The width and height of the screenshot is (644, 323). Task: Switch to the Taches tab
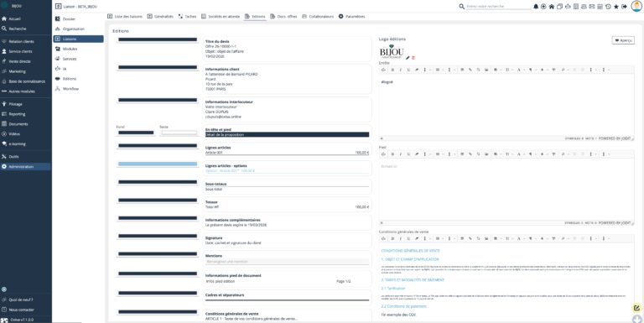coord(187,17)
